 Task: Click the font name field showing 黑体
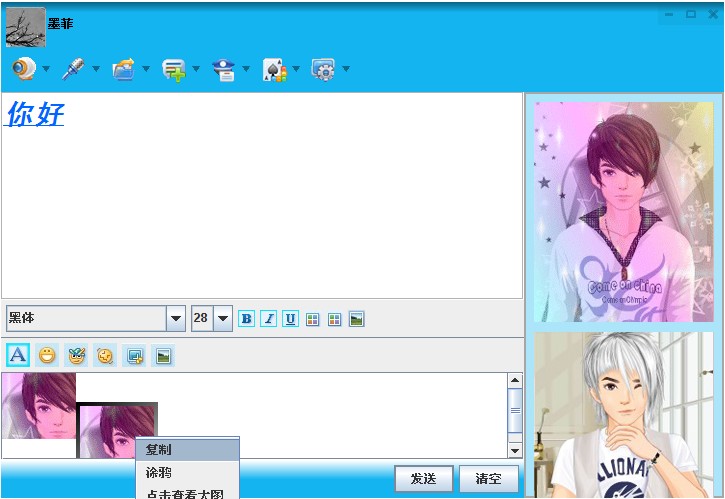pos(86,318)
